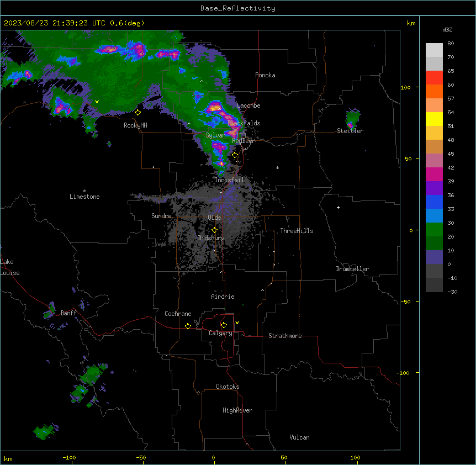Viewport: 476px width, 465px height.
Task: Click the -50 km mark on the right axis
Action: click(x=405, y=302)
